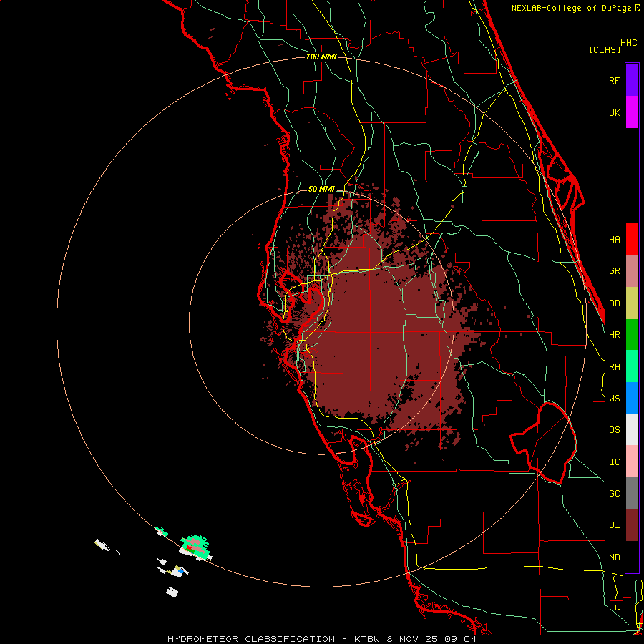The height and width of the screenshot is (644, 644).
Task: Click the yellow BD legend color swatch
Action: click(632, 303)
